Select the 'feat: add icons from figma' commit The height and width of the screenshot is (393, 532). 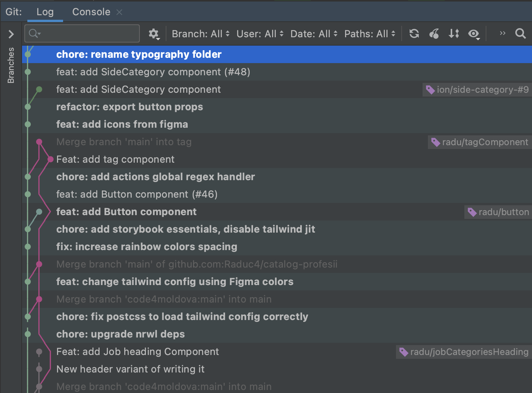point(122,124)
